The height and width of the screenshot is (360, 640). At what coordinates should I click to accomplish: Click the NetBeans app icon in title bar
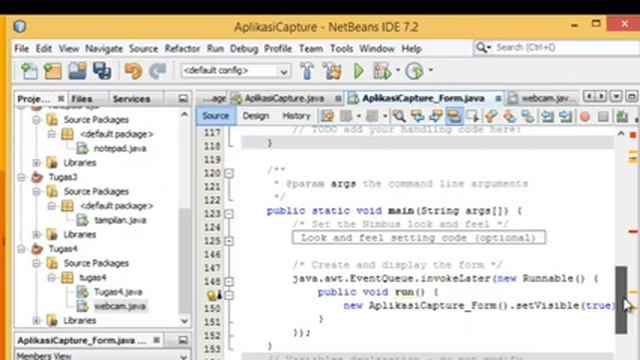pyautogui.click(x=20, y=27)
